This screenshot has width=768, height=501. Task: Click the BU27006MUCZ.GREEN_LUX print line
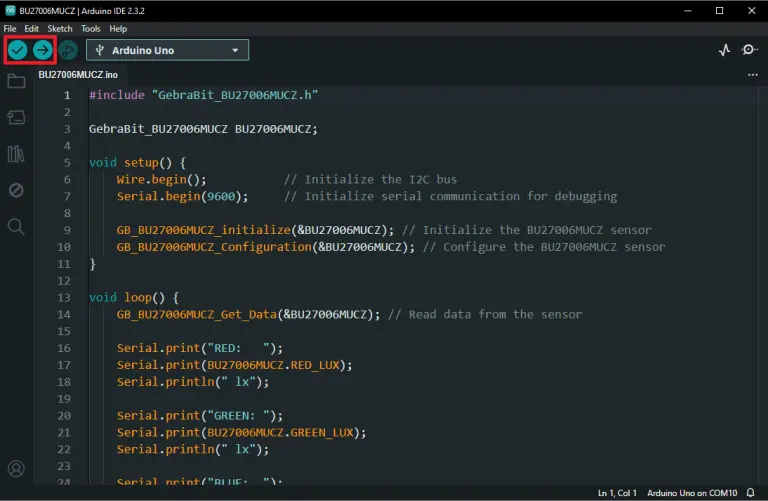click(241, 433)
